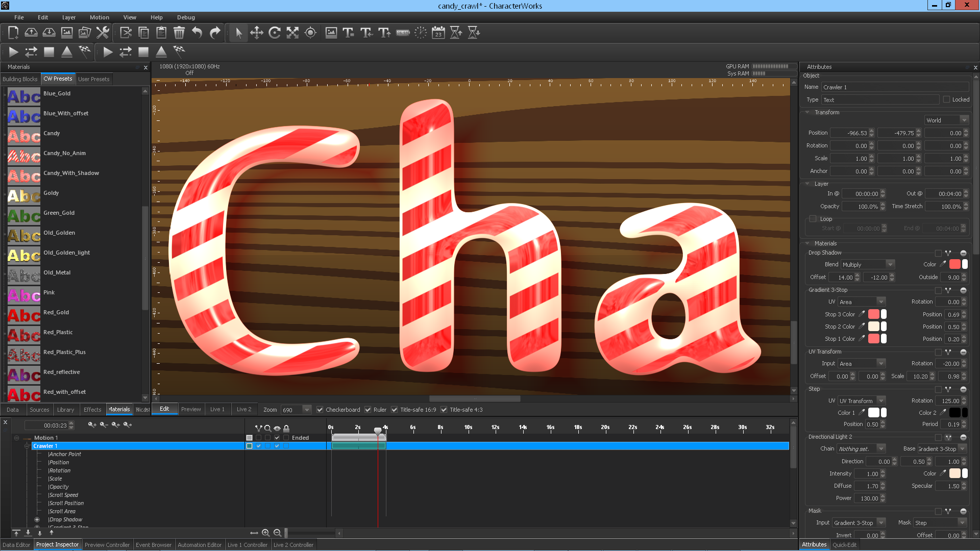The height and width of the screenshot is (551, 980).
Task: Click the Cut scissors icon
Action: (x=126, y=33)
